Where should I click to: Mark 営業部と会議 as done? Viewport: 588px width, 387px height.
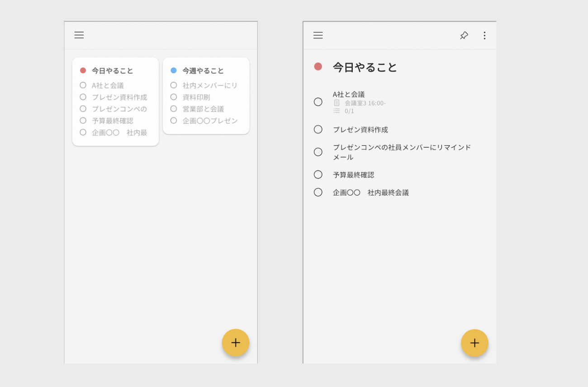(174, 109)
